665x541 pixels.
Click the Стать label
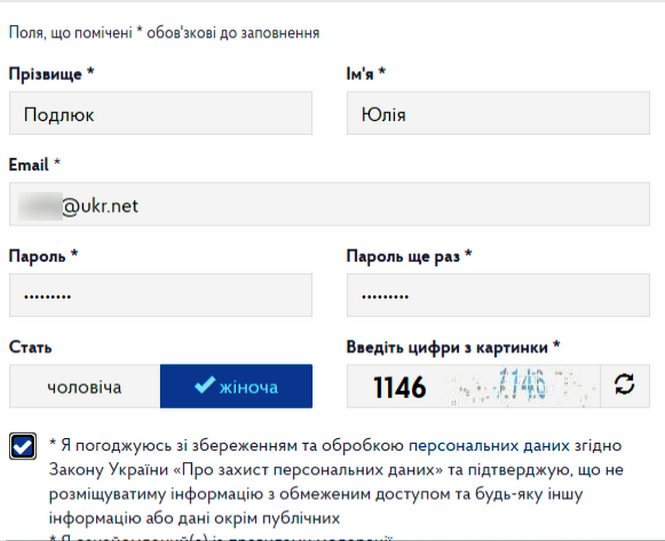click(x=29, y=347)
